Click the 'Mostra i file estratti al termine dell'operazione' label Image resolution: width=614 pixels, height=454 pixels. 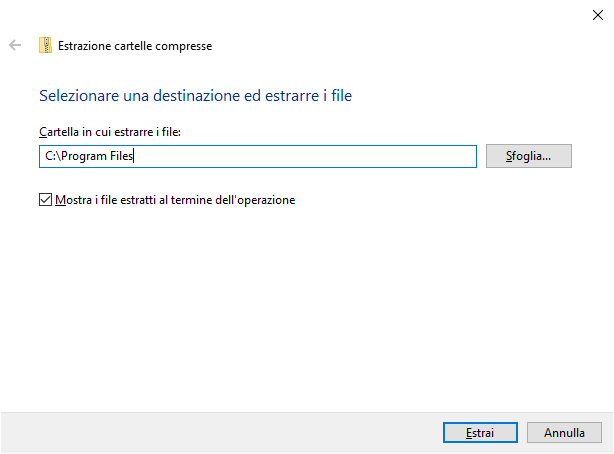[x=175, y=199]
